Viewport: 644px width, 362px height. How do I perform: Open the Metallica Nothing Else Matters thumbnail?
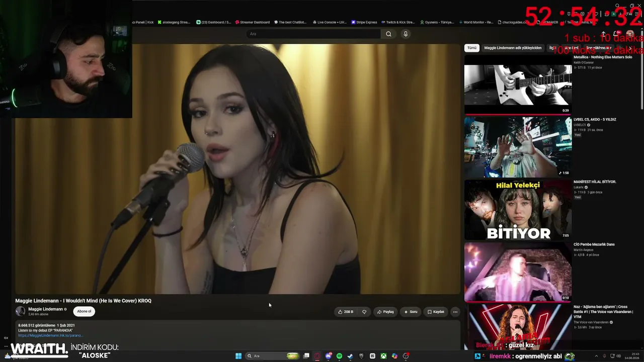click(518, 84)
